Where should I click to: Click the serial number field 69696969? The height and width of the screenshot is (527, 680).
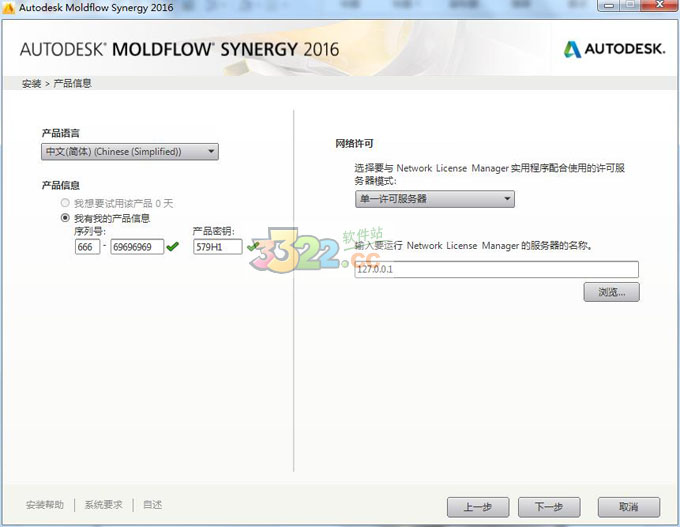pos(137,247)
